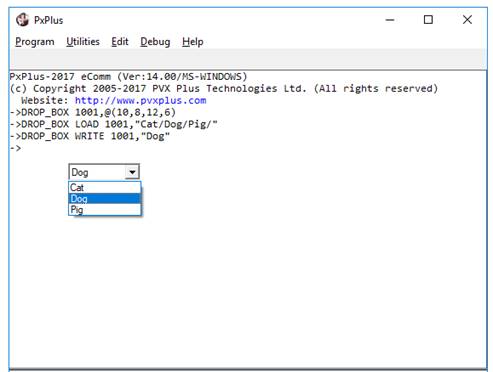493x372 pixels.
Task: Choose Pig in the drop-down list
Action: [105, 210]
